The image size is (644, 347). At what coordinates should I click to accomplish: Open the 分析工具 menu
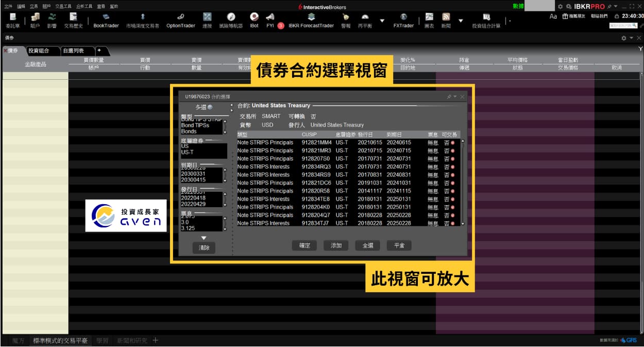[84, 7]
